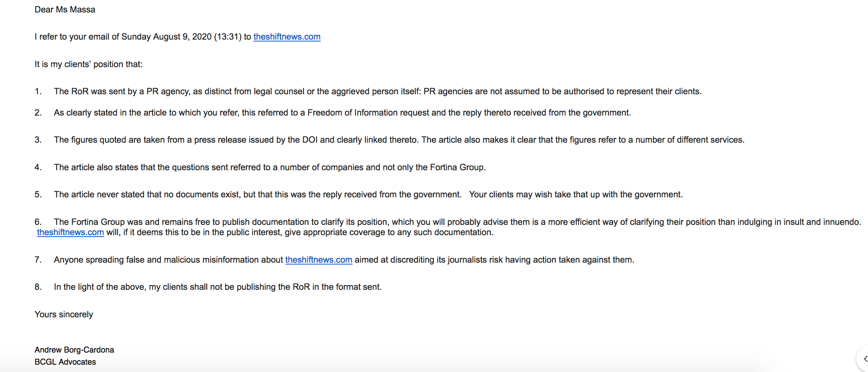Click "Your clients may wish take that up" sentence
Screen dimensions: 868x372
coord(575,194)
